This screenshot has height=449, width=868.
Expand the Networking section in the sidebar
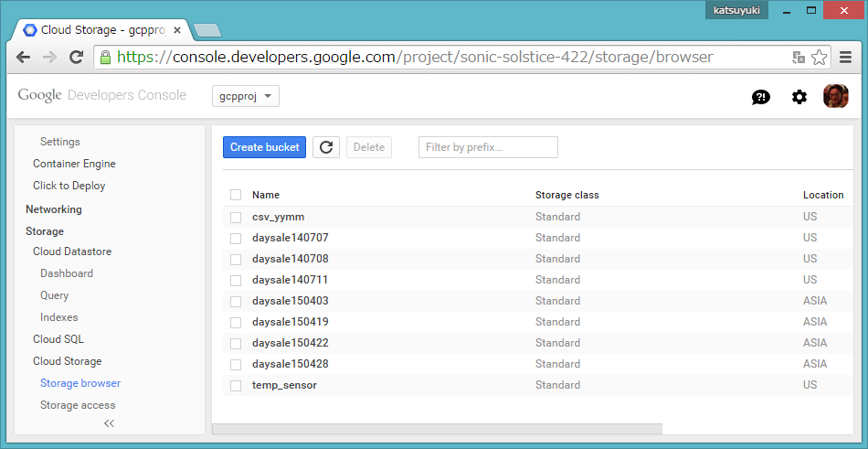click(54, 209)
